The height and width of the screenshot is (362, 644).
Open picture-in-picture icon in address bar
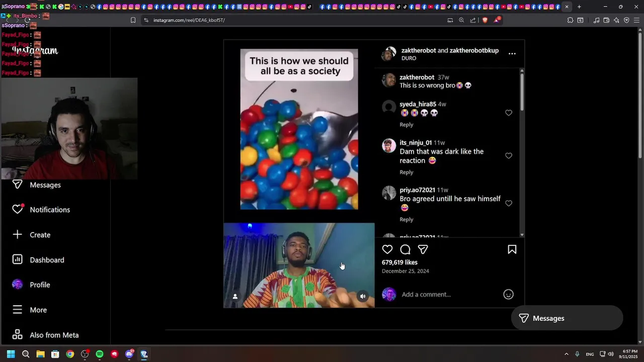[x=450, y=20]
